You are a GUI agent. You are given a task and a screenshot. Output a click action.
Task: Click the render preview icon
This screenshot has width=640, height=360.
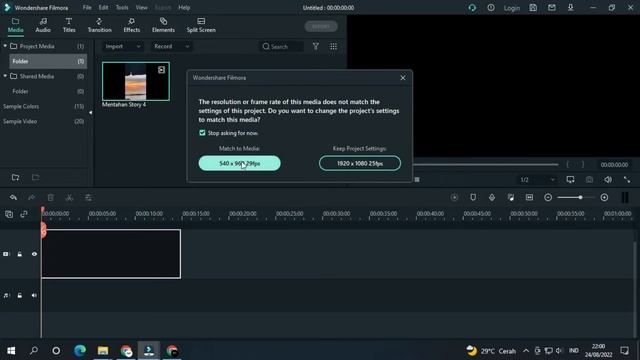pos(454,198)
